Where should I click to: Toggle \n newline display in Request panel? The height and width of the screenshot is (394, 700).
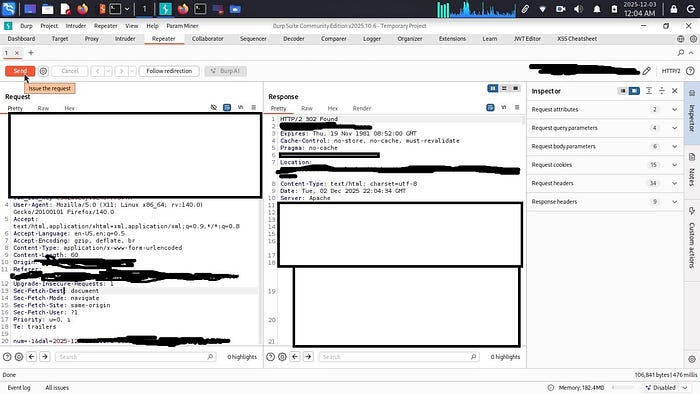(240, 108)
